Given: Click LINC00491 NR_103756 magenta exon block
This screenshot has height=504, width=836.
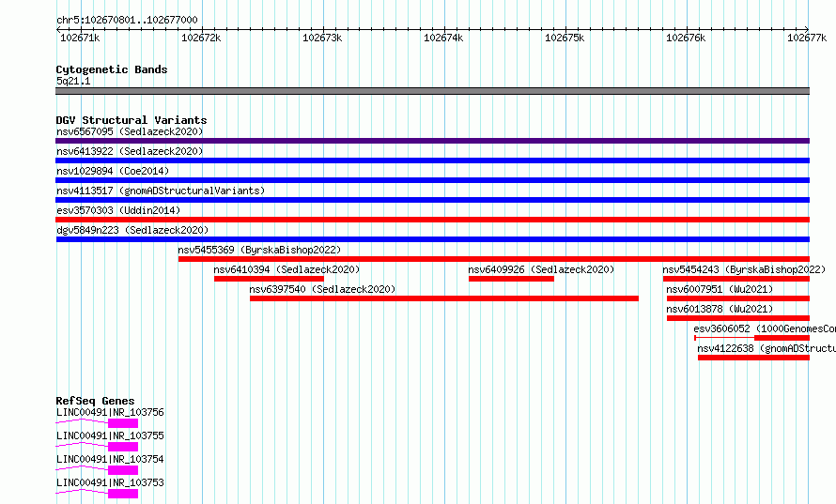Looking at the screenshot, I should tap(123, 423).
